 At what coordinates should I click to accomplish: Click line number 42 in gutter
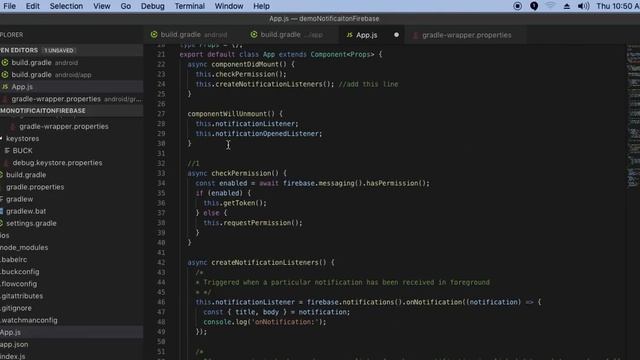161,262
